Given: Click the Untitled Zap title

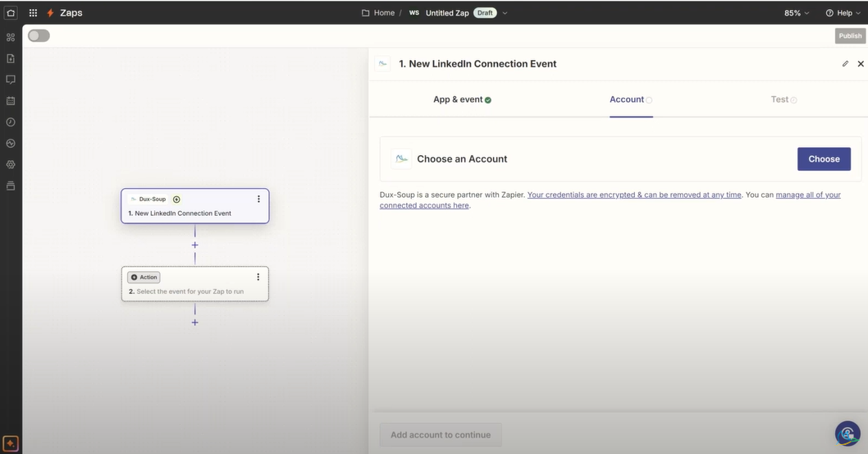Looking at the screenshot, I should (x=447, y=13).
